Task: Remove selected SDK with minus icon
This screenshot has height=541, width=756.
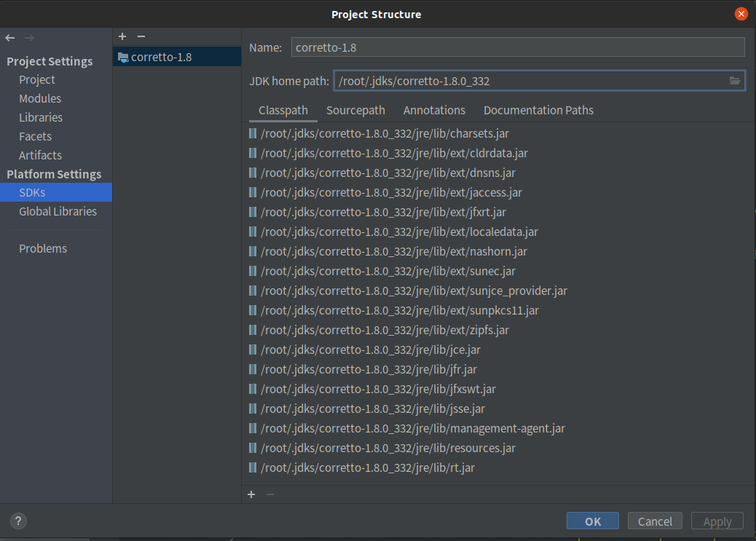Action: (141, 36)
